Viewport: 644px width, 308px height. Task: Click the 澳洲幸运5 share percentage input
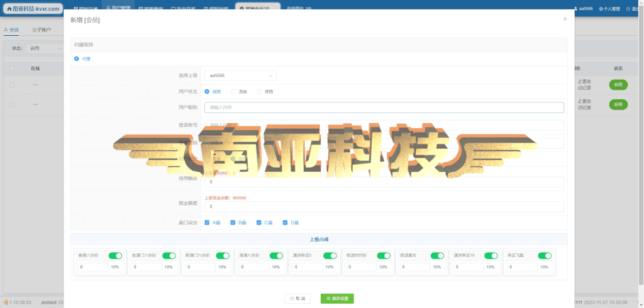click(308, 267)
